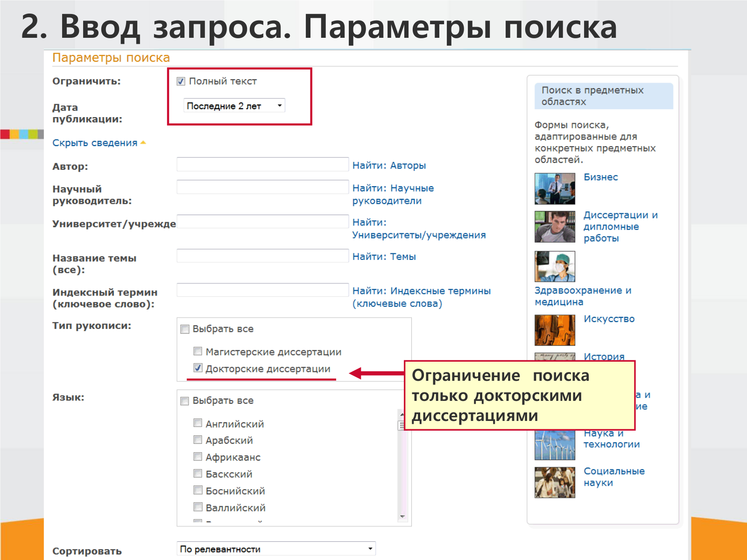
Task: Click the Диссертации thumbnail image
Action: (555, 227)
